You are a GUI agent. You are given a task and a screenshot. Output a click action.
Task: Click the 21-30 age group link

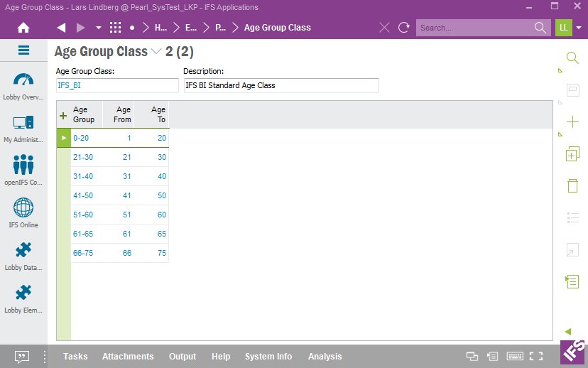coord(84,157)
